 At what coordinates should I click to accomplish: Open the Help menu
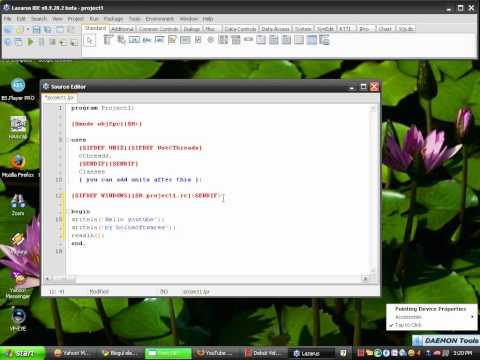tap(208, 19)
